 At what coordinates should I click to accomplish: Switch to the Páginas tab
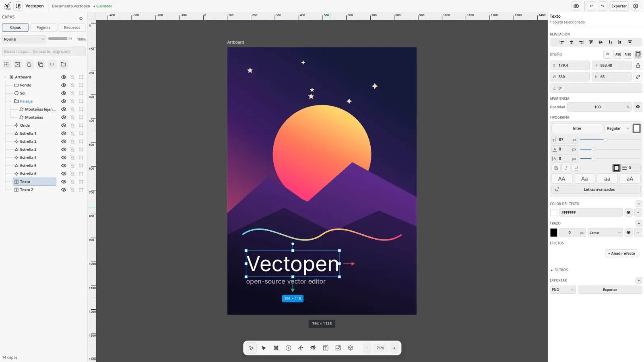point(43,27)
